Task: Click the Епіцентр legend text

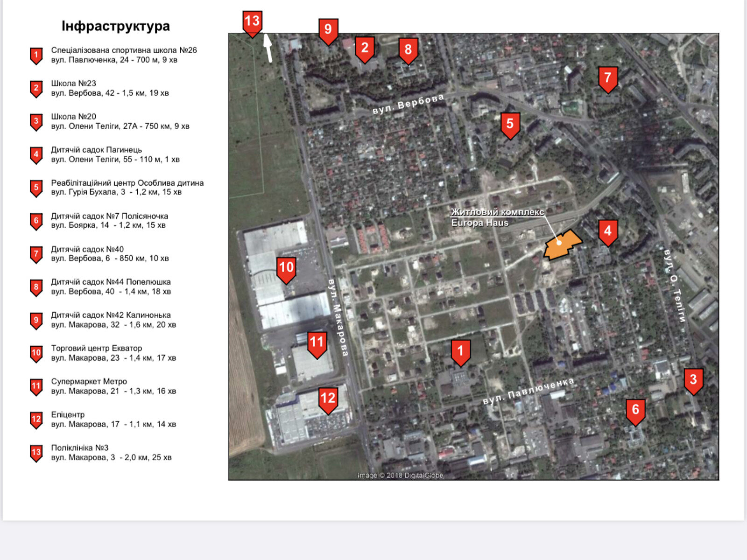Action: coord(68,414)
